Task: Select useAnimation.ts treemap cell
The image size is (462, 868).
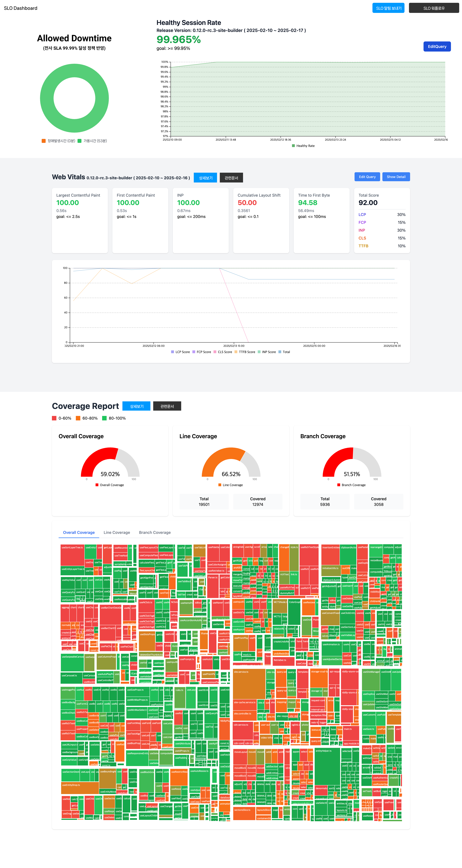Action: pyautogui.click(x=332, y=649)
